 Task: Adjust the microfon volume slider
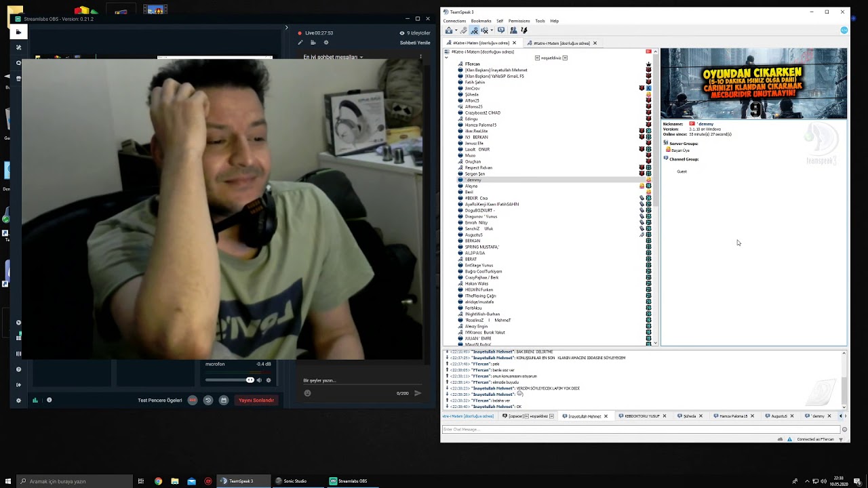click(x=229, y=380)
